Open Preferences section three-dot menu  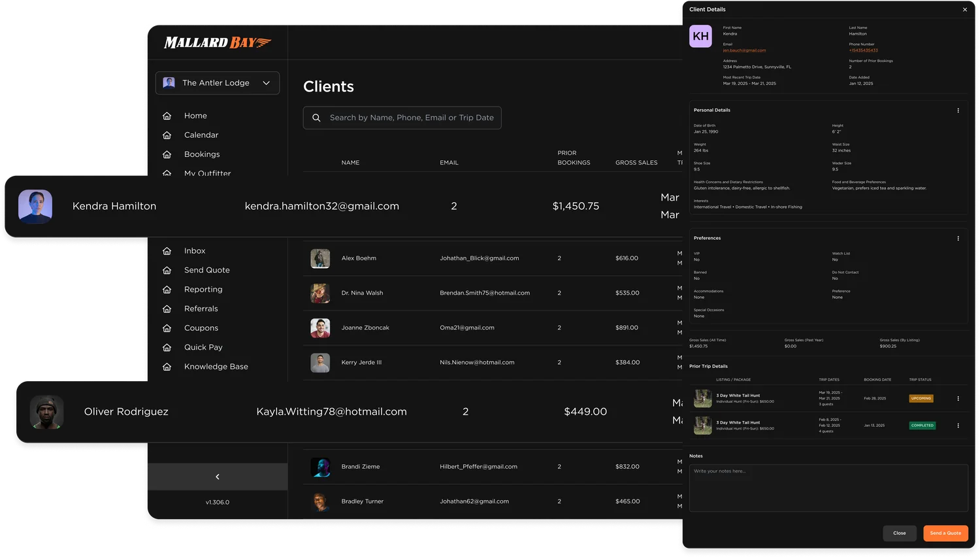[958, 239]
